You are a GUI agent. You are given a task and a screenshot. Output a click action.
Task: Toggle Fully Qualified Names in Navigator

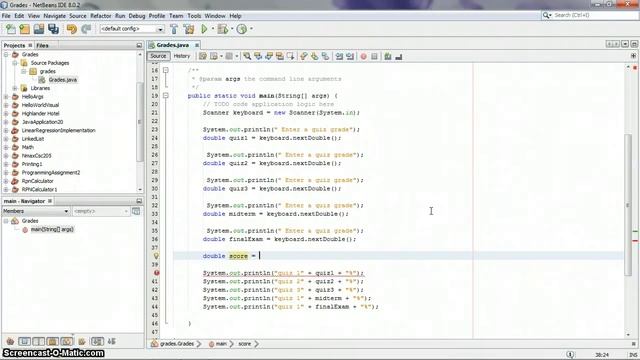point(82,341)
